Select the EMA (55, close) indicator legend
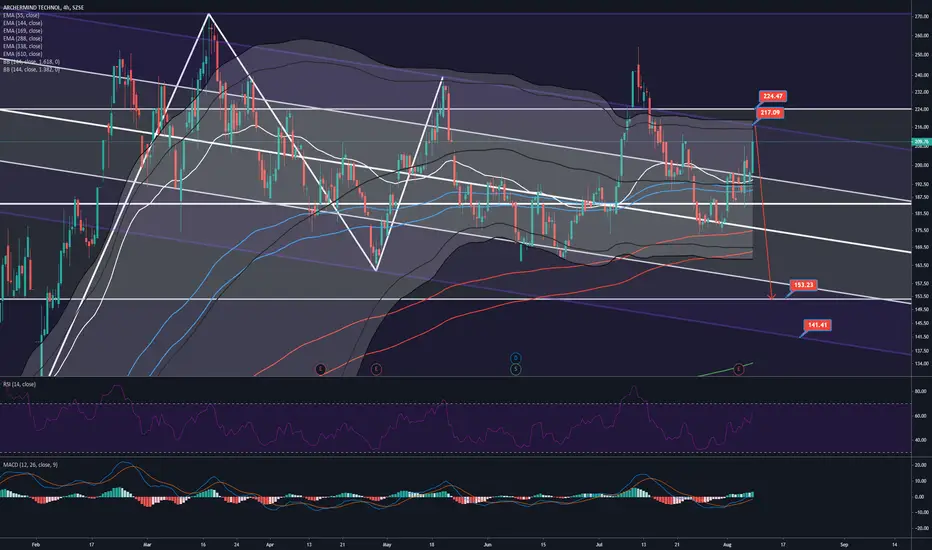Viewport: 932px width, 550px height. 22,15
